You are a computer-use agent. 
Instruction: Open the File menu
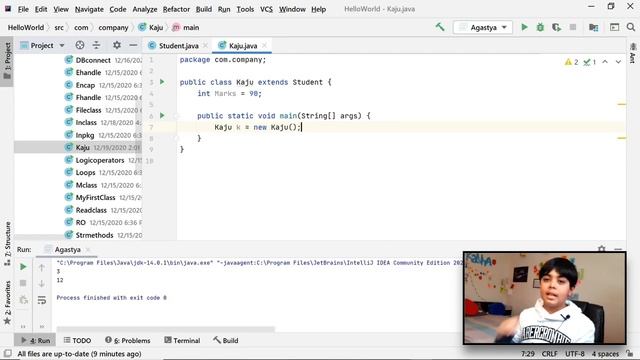23,9
